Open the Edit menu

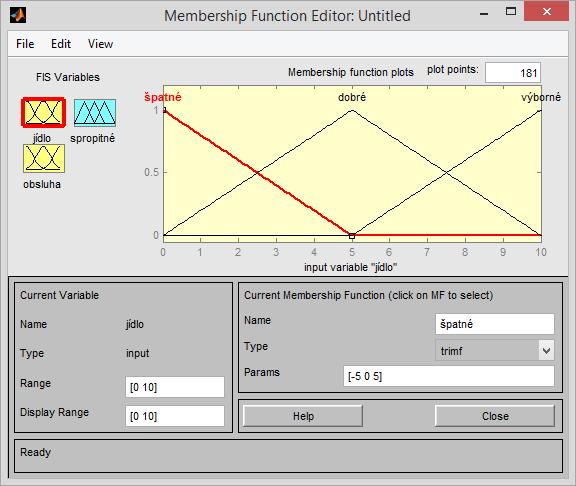click(61, 44)
